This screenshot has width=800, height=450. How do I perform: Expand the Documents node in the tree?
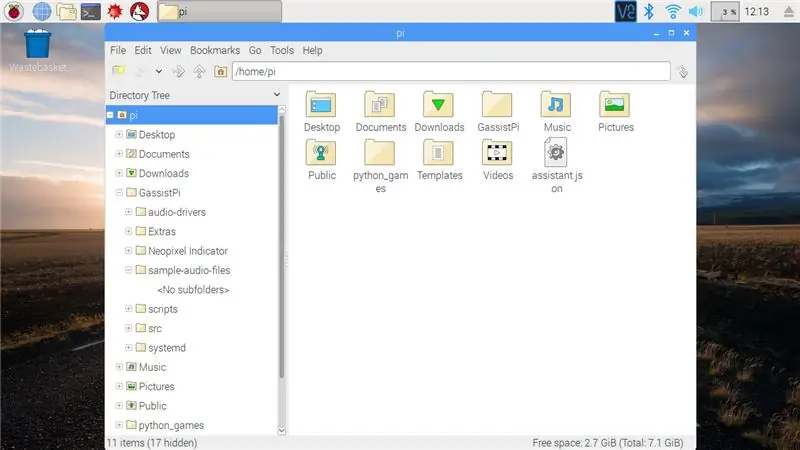click(x=119, y=154)
